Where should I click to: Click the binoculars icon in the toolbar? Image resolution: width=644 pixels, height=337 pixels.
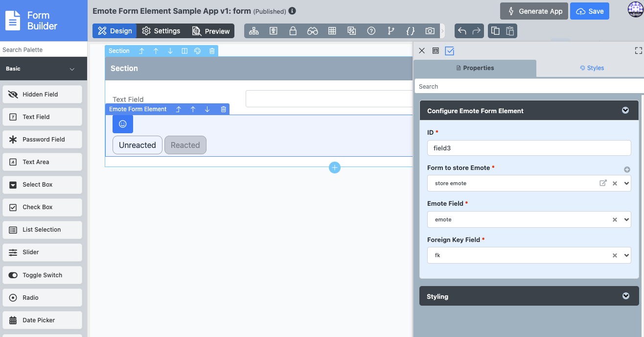312,31
